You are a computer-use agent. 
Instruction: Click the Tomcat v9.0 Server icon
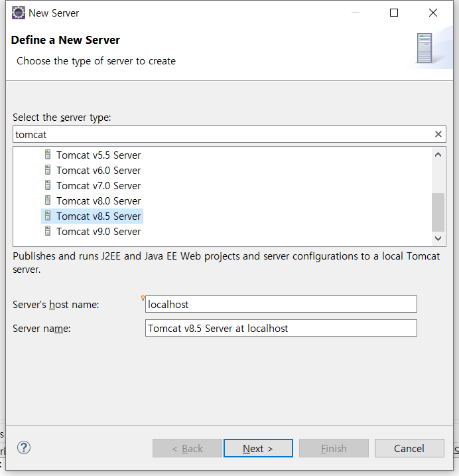[48, 231]
